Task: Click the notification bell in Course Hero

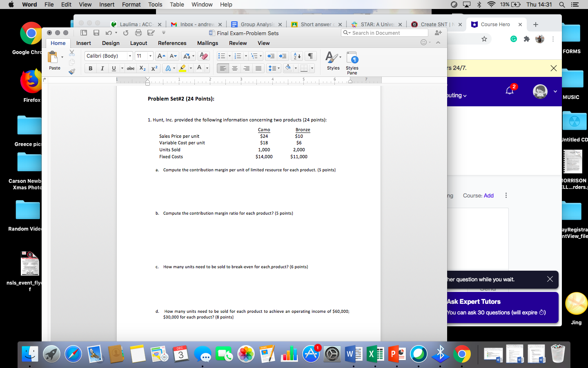Action: click(x=510, y=91)
